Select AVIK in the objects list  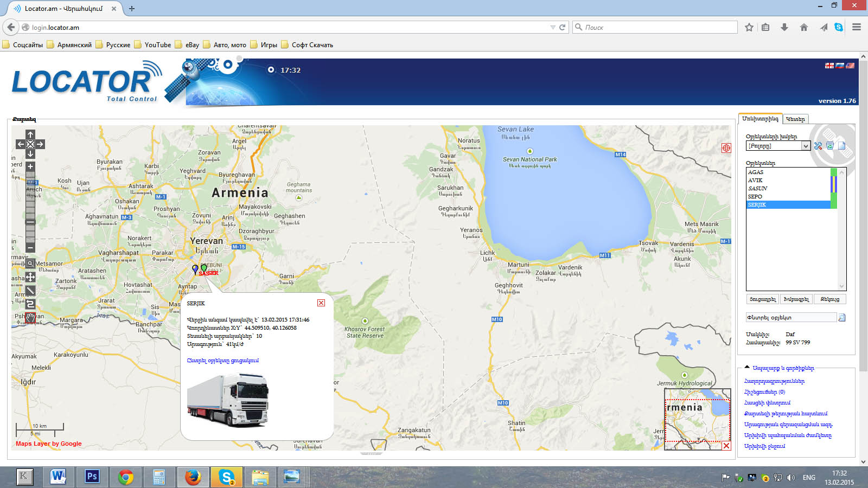755,181
